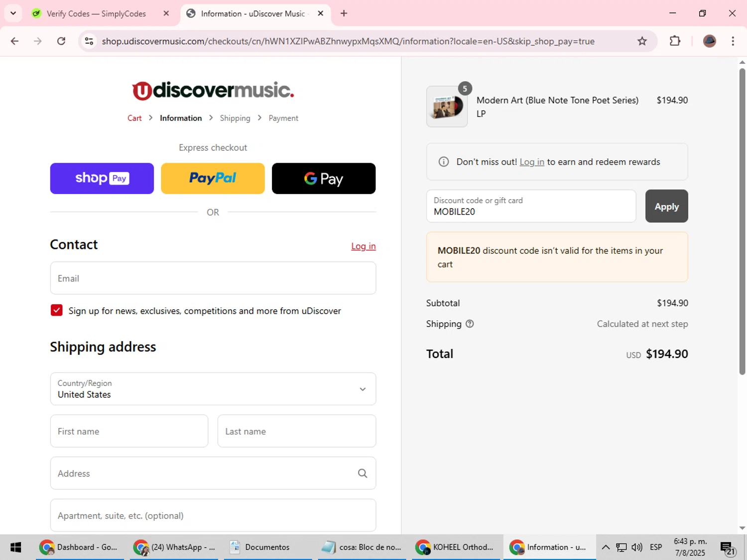747x560 pixels.
Task: Uncheck the uDiscover news signup checkbox
Action: [57, 311]
